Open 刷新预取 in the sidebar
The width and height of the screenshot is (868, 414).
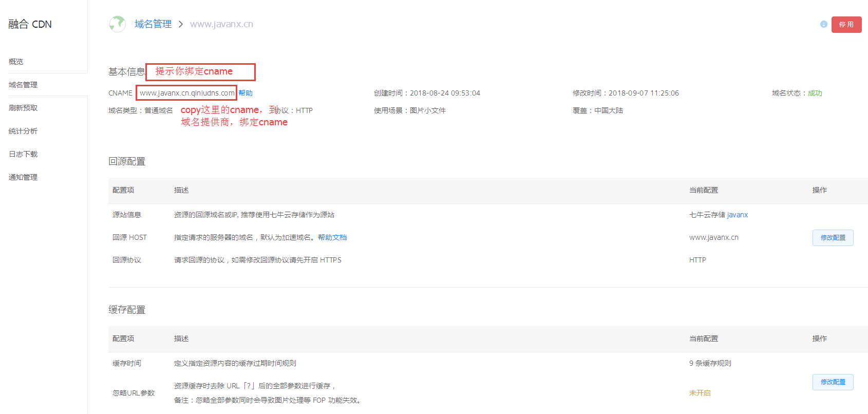(23, 108)
